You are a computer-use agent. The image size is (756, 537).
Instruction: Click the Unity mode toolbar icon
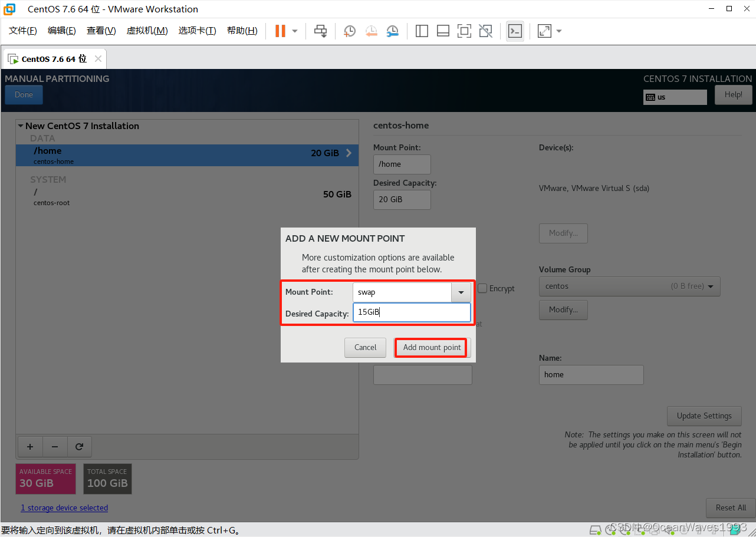pos(485,31)
